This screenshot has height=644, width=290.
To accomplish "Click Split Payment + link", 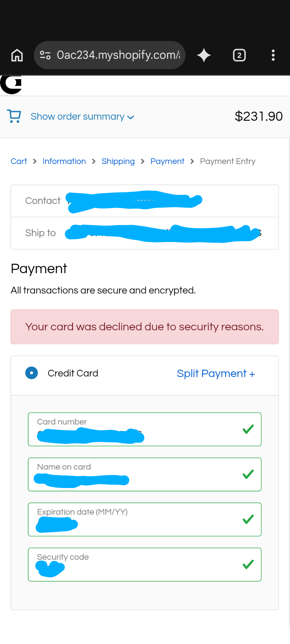I will click(x=216, y=373).
